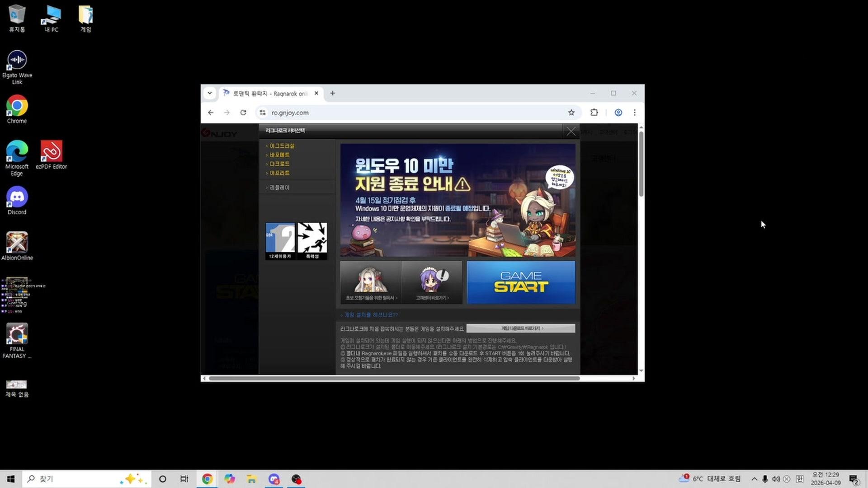
Task: Click the game download shortcut button
Action: click(x=521, y=328)
